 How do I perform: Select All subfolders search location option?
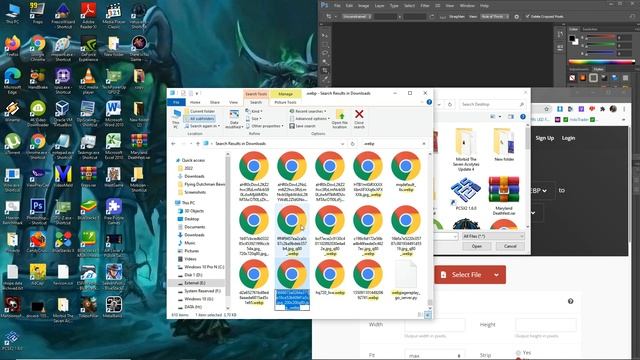pos(199,118)
